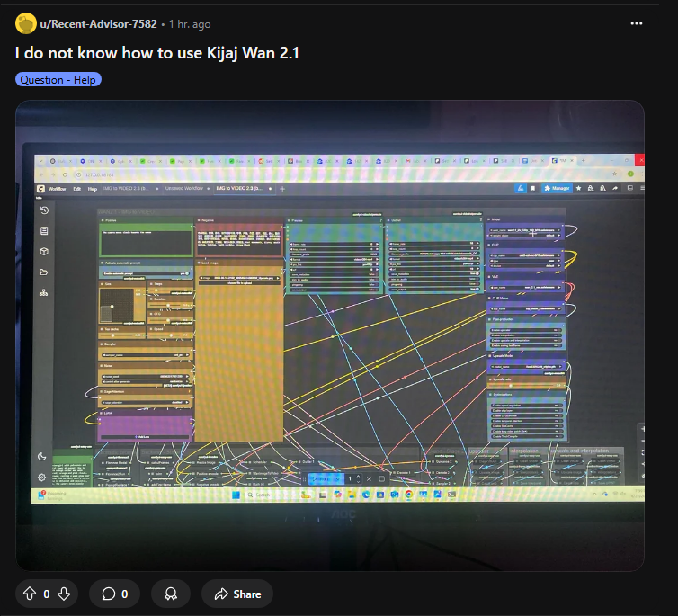Bookmark the page with the browser star icon

point(614,174)
